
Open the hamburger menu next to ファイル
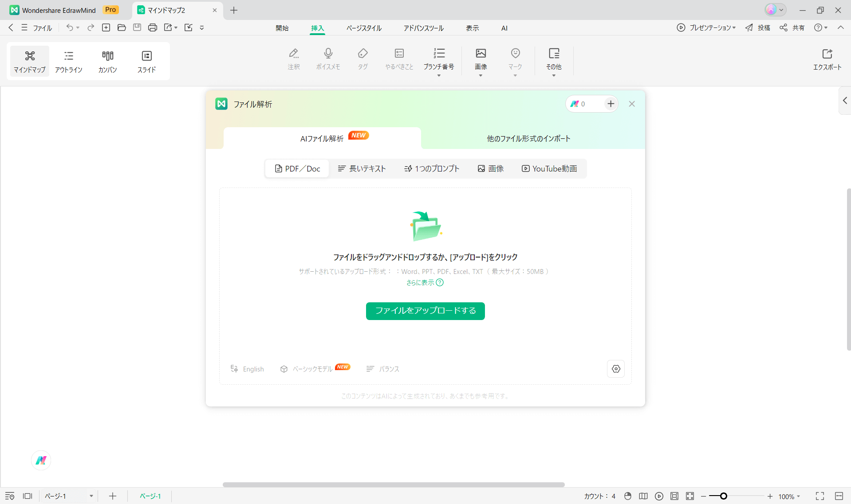(x=24, y=27)
